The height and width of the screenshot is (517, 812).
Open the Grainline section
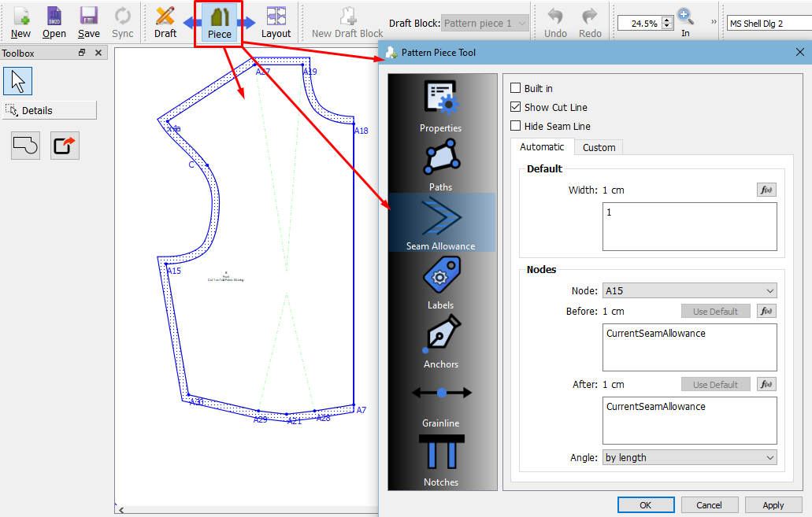(440, 400)
